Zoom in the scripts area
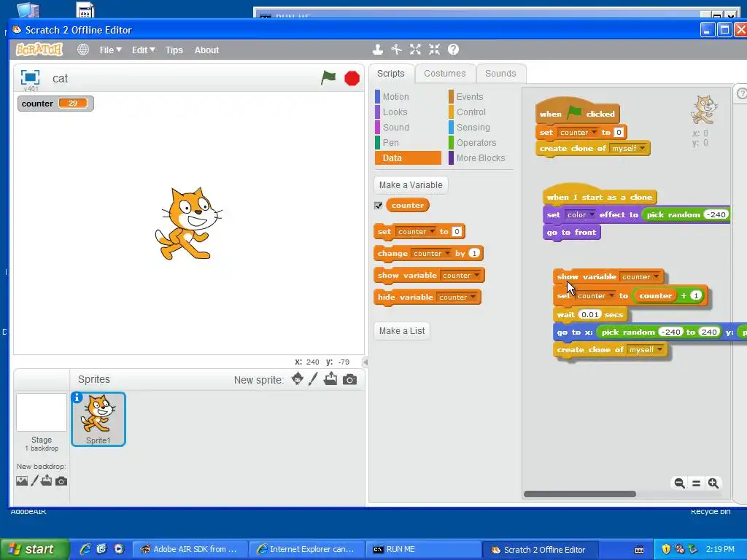Image resolution: width=747 pixels, height=560 pixels. (713, 483)
